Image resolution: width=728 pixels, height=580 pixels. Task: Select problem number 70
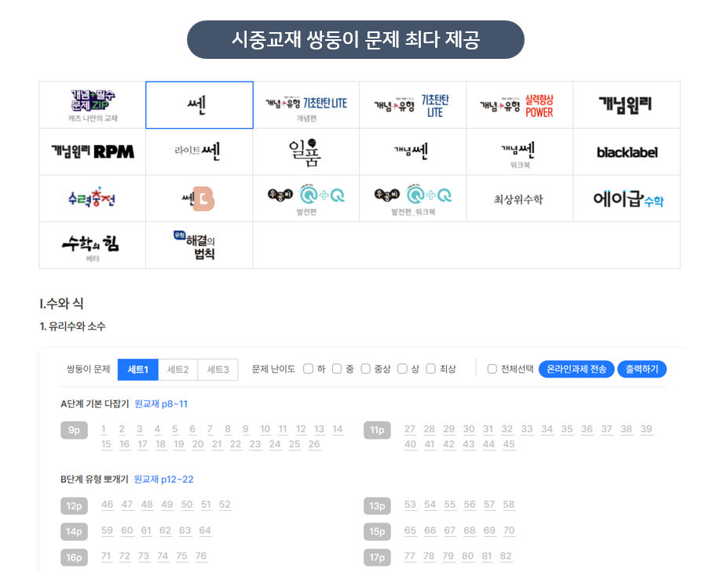pyautogui.click(x=509, y=531)
